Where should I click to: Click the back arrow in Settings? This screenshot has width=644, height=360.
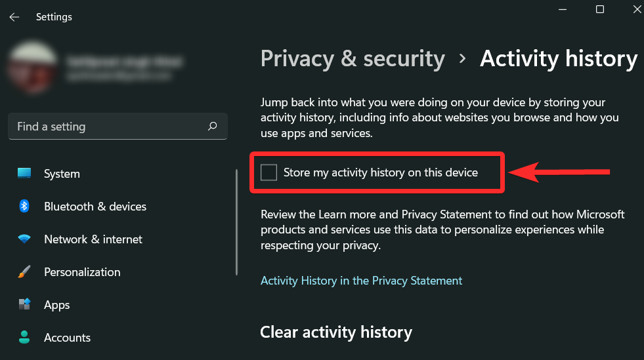14,17
